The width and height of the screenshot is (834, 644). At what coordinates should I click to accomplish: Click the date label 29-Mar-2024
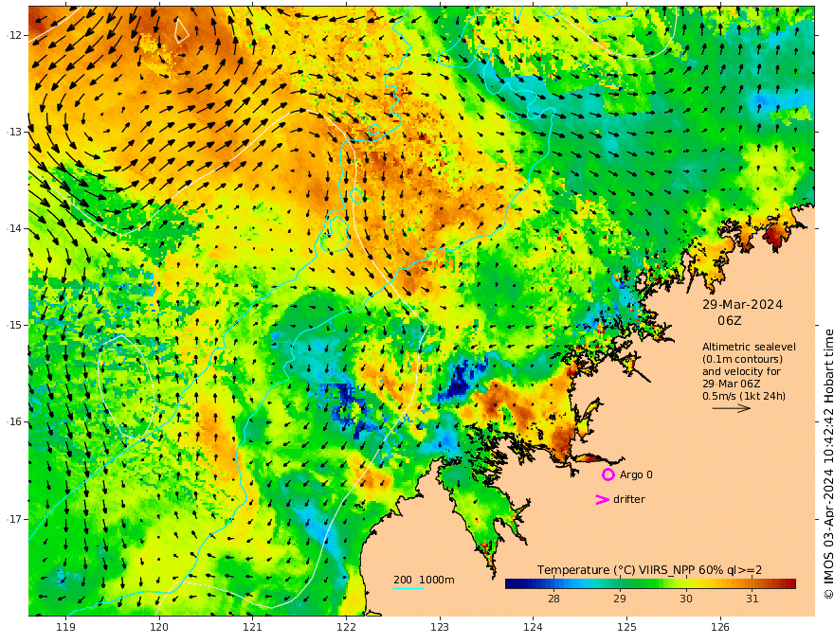point(742,304)
